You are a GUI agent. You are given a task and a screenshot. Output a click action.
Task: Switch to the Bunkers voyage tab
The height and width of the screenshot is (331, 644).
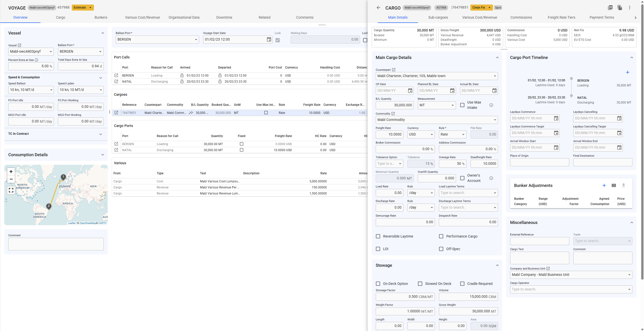[101, 17]
